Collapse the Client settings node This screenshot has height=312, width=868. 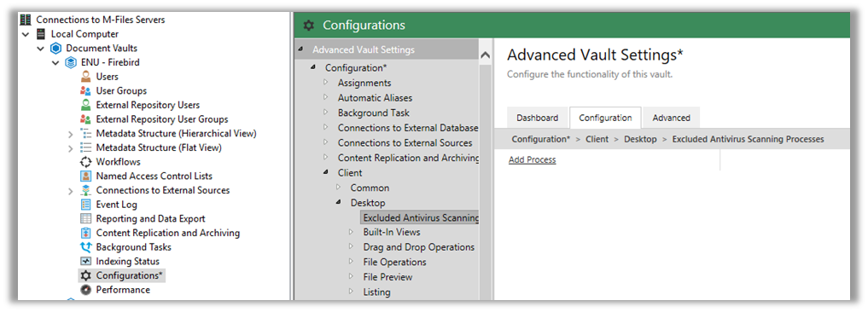click(326, 172)
